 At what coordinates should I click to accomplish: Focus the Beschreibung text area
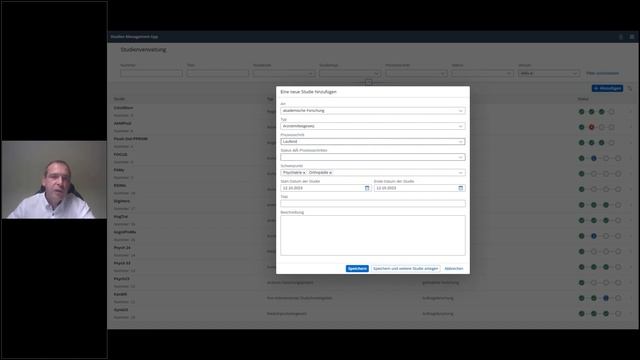pyautogui.click(x=373, y=236)
